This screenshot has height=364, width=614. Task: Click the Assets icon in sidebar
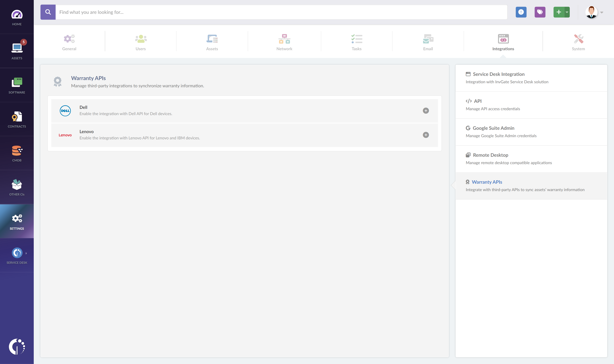click(x=17, y=49)
